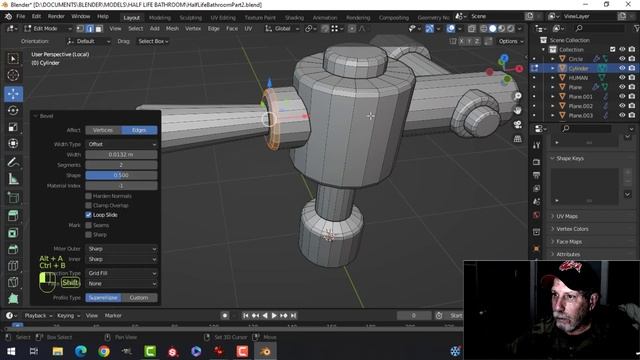Click the pan view hand gizmo
This screenshot has height=360, width=640.
[x=518, y=110]
